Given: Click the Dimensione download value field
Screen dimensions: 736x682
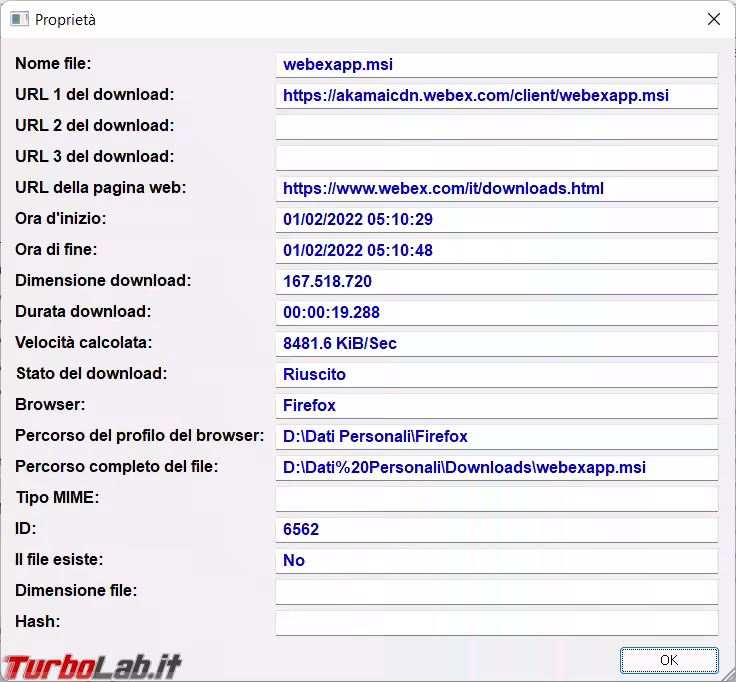Looking at the screenshot, I should click(x=496, y=282).
